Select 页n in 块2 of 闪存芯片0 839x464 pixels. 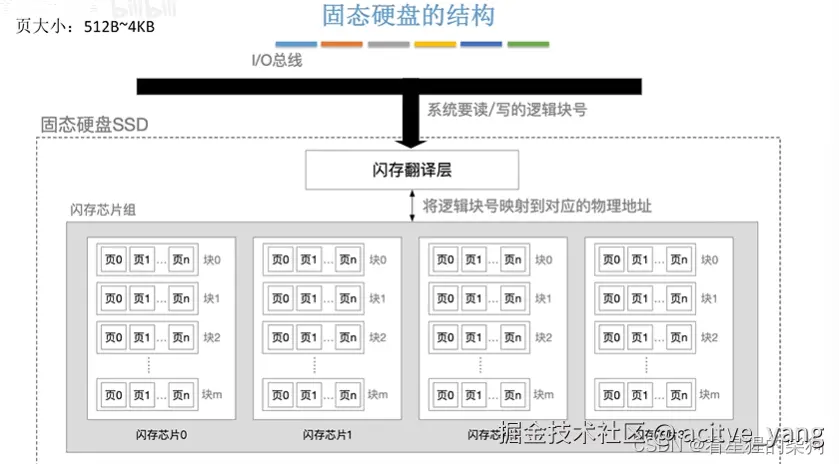(181, 337)
